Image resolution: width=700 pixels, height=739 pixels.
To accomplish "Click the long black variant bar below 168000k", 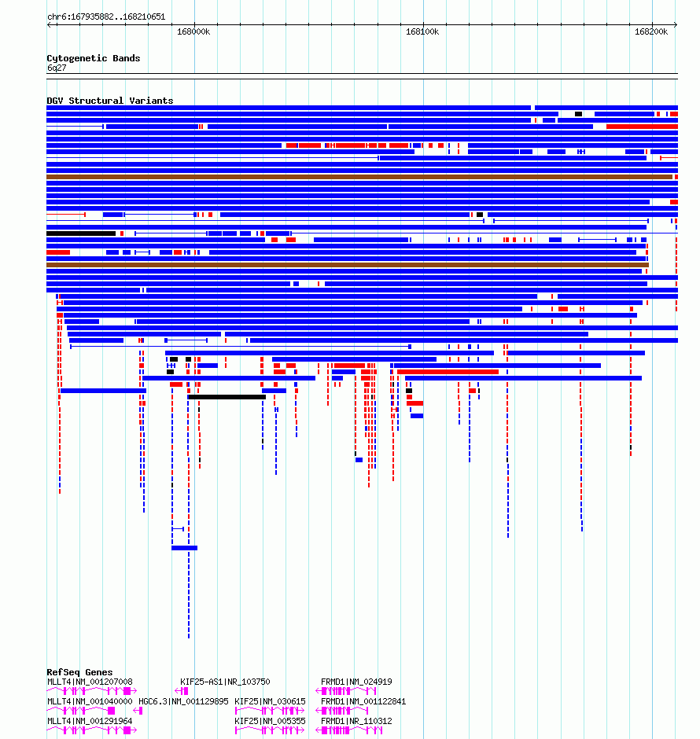I will pos(227,397).
